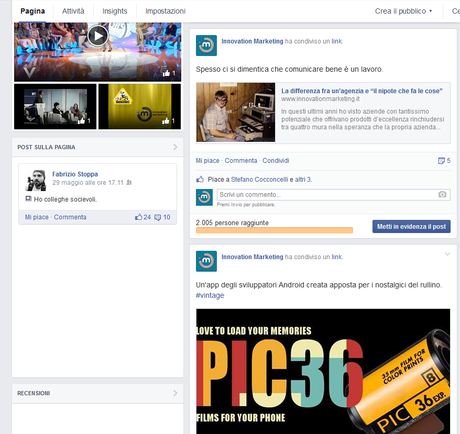Viewport: 460px width, 434px height.
Task: Open the Pic36 post options chevron
Action: click(447, 254)
